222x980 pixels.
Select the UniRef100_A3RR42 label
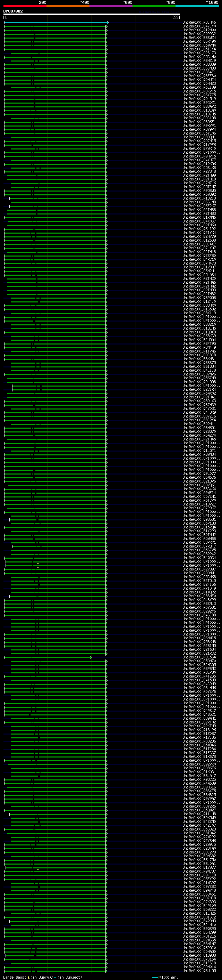[x=199, y=554]
